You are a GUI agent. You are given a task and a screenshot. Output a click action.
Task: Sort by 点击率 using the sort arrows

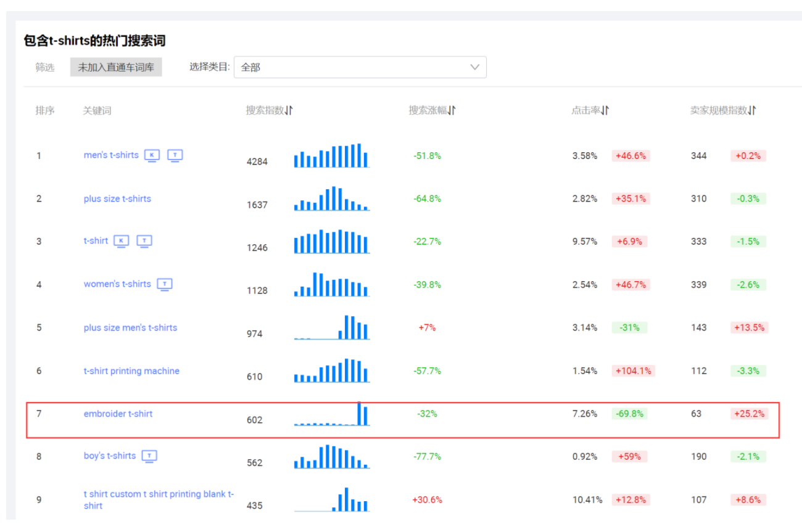point(605,110)
